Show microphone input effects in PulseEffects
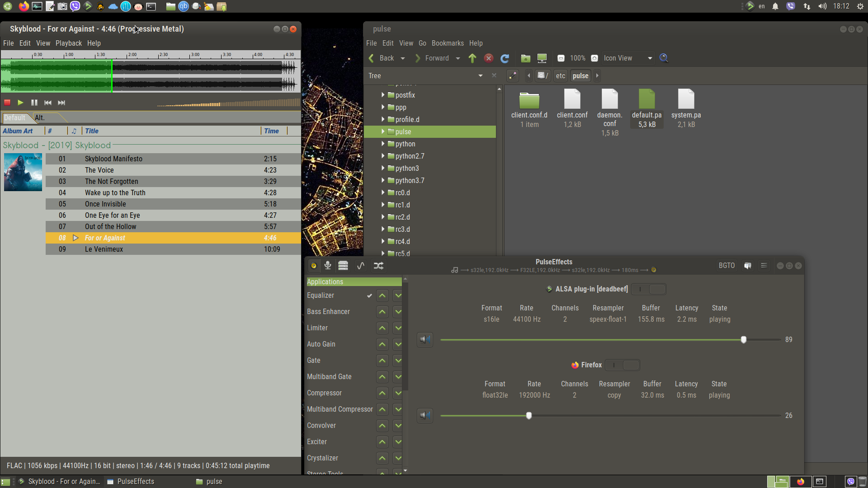Image resolution: width=868 pixels, height=488 pixels. coord(328,266)
